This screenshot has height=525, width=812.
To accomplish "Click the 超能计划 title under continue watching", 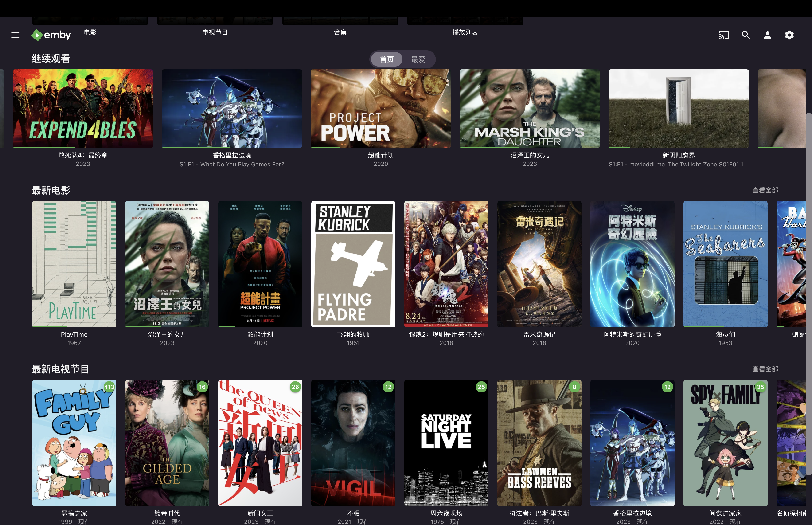I will (x=381, y=155).
